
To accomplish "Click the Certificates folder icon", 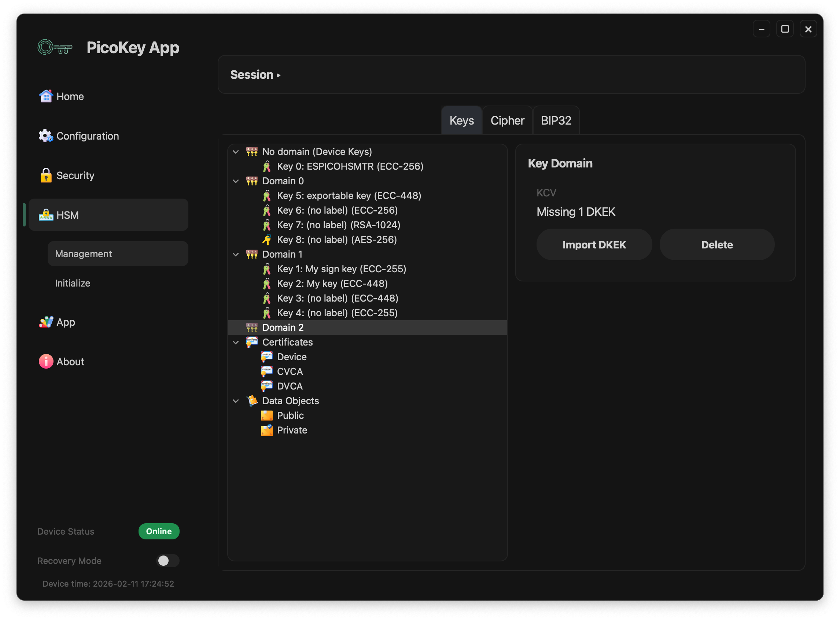I will point(252,342).
